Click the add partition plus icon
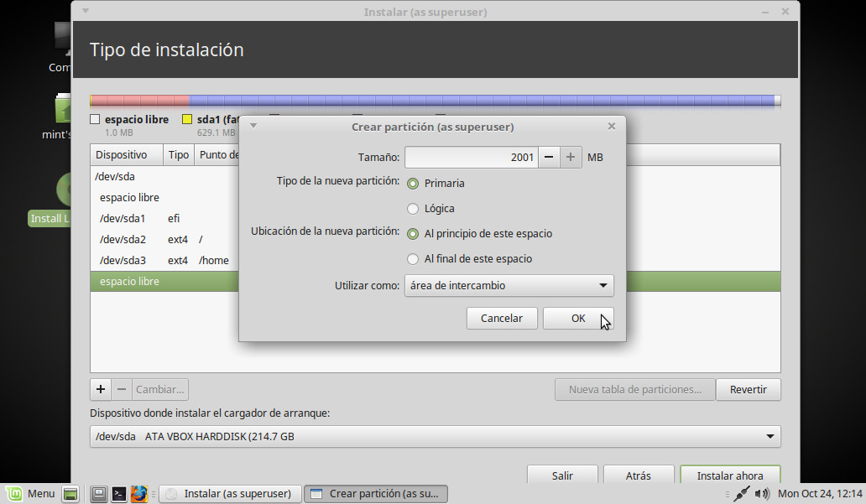Screen dimensions: 866x504 (100, 389)
